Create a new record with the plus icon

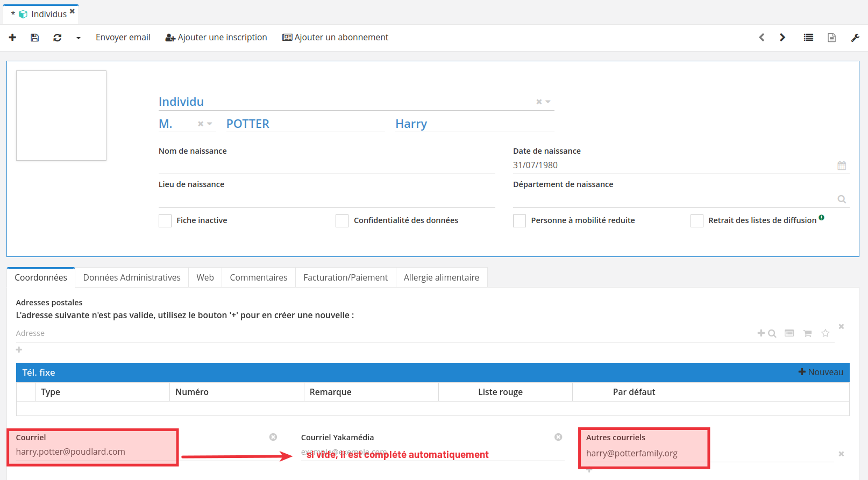[12, 38]
